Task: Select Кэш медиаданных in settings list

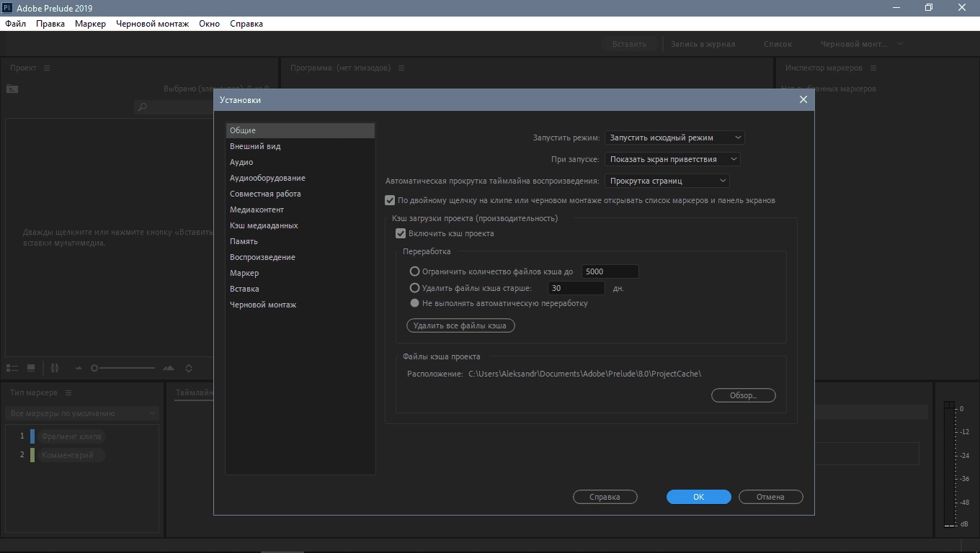Action: 300,225
